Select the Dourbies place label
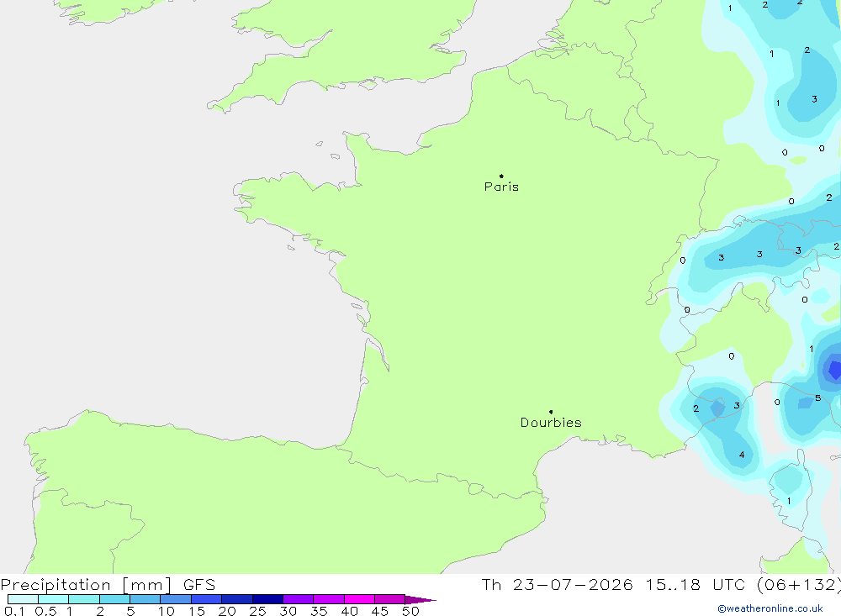Screen dimensions: 841x616 coord(551,423)
